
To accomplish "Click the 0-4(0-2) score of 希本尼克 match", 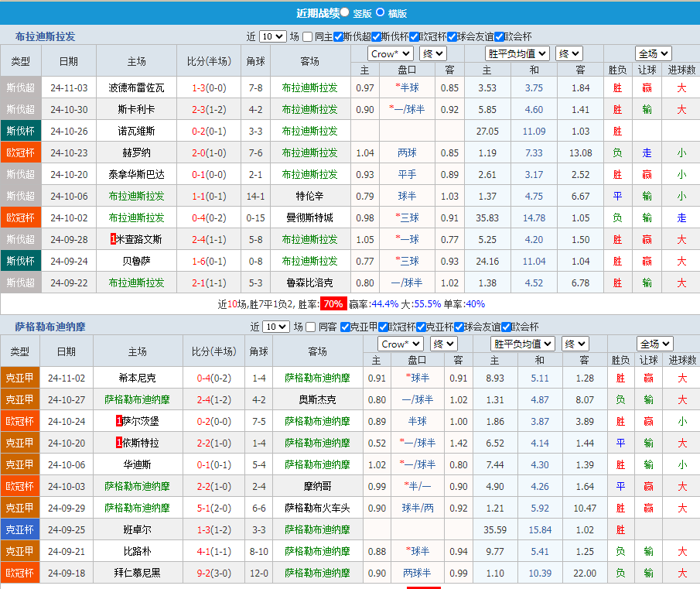I will click(x=213, y=378).
